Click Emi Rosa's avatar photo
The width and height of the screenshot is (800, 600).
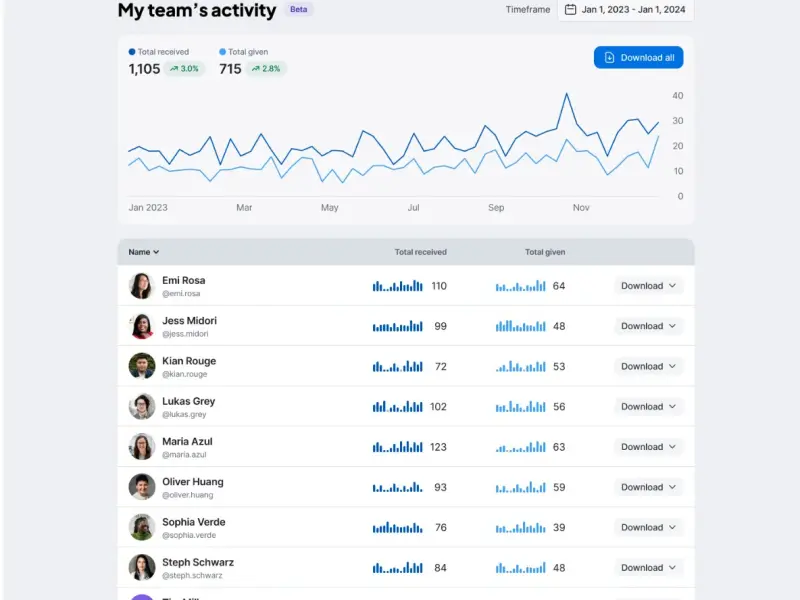click(x=142, y=286)
